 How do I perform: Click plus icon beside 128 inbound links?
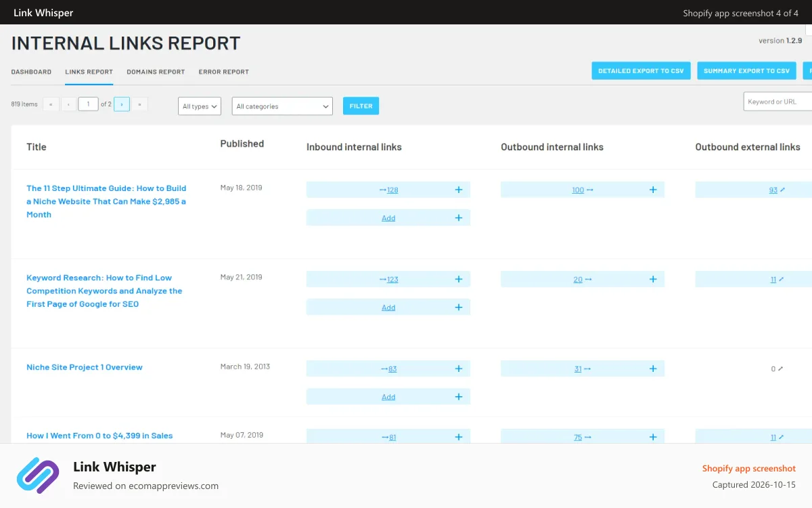[x=459, y=190]
